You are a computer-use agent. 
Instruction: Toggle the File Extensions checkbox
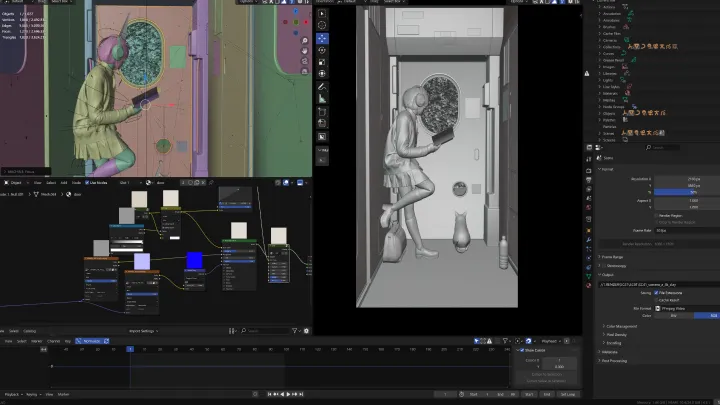(x=656, y=292)
